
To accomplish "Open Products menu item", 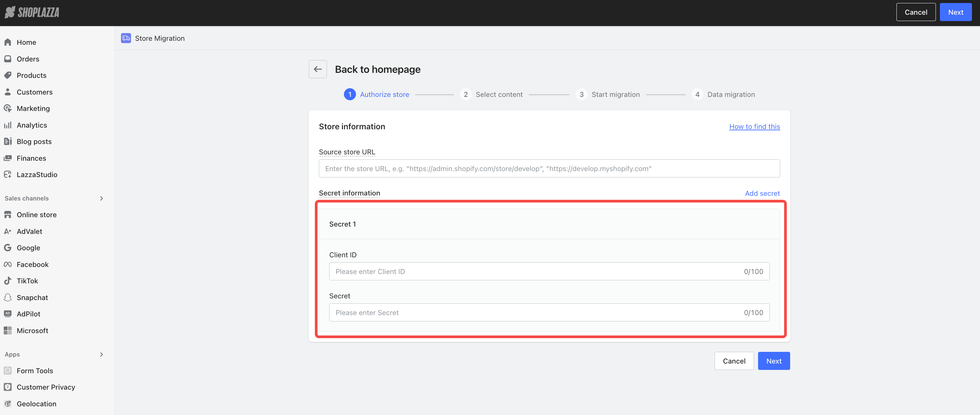I will pyautogui.click(x=31, y=75).
